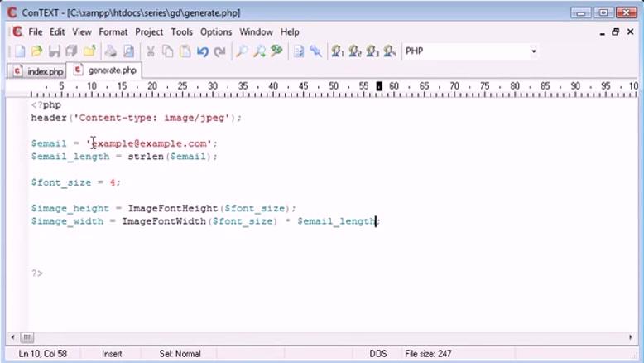The height and width of the screenshot is (363, 644).
Task: Run user command 4 icon
Action: point(390,51)
